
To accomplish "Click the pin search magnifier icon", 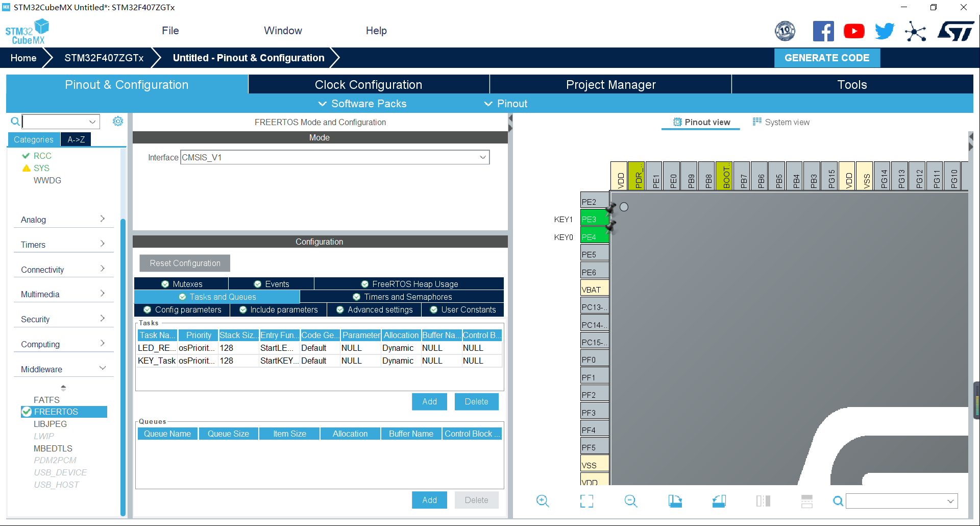I will click(838, 501).
